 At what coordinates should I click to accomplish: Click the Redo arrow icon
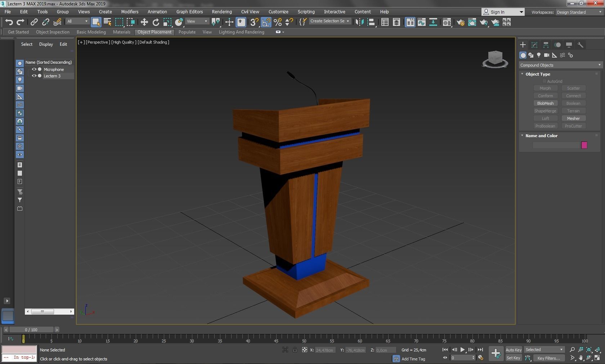click(x=20, y=22)
